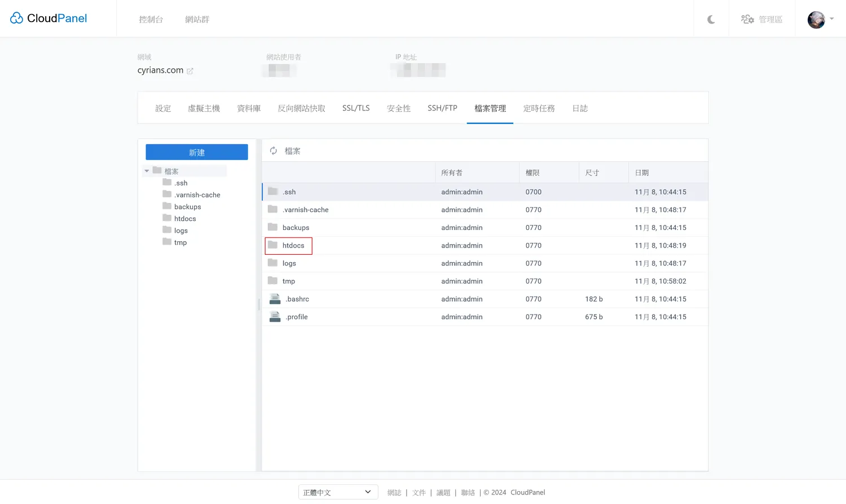Click the refresh icon beside 檔案 header
The height and width of the screenshot is (504, 846).
(274, 151)
